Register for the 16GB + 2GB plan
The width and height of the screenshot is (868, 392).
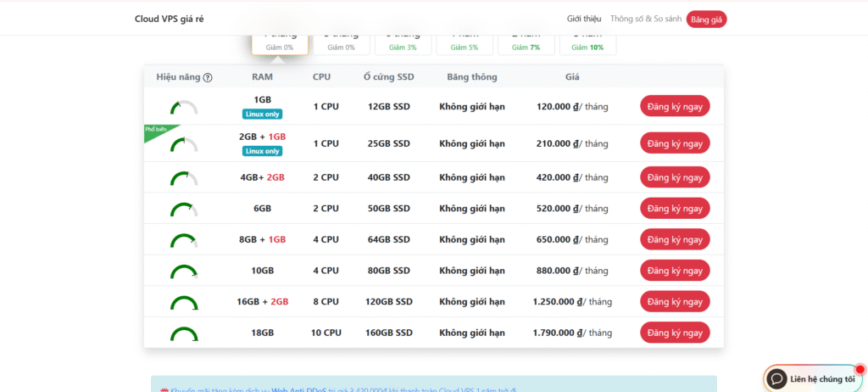click(x=675, y=301)
